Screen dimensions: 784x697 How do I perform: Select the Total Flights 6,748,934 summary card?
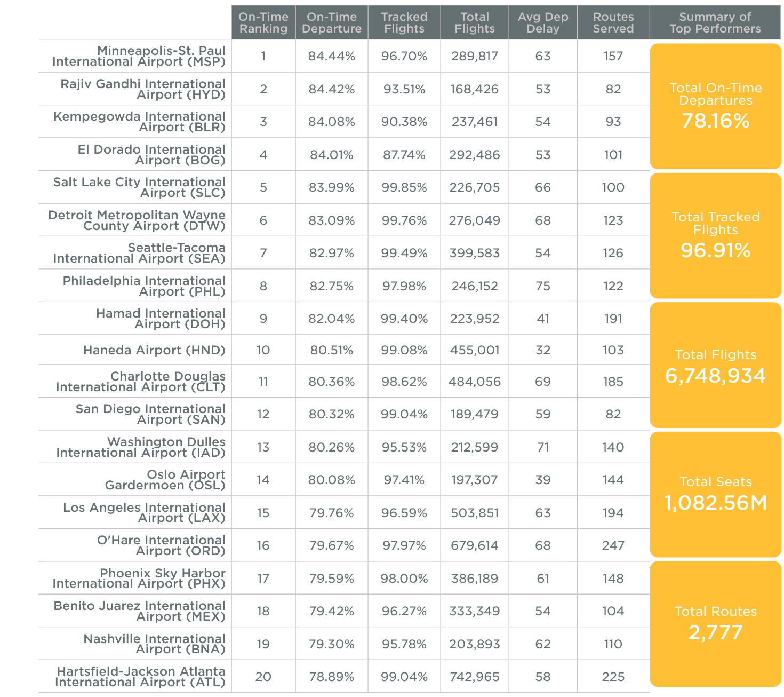point(715,366)
